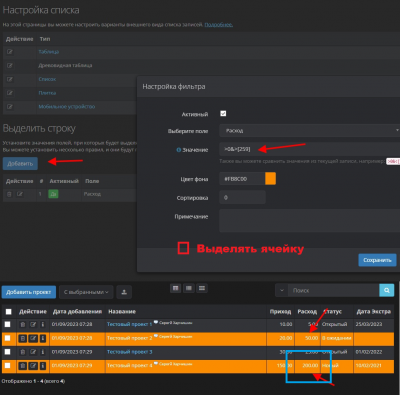Switch to third view mode icon above list
The image size is (400, 395).
click(202, 288)
